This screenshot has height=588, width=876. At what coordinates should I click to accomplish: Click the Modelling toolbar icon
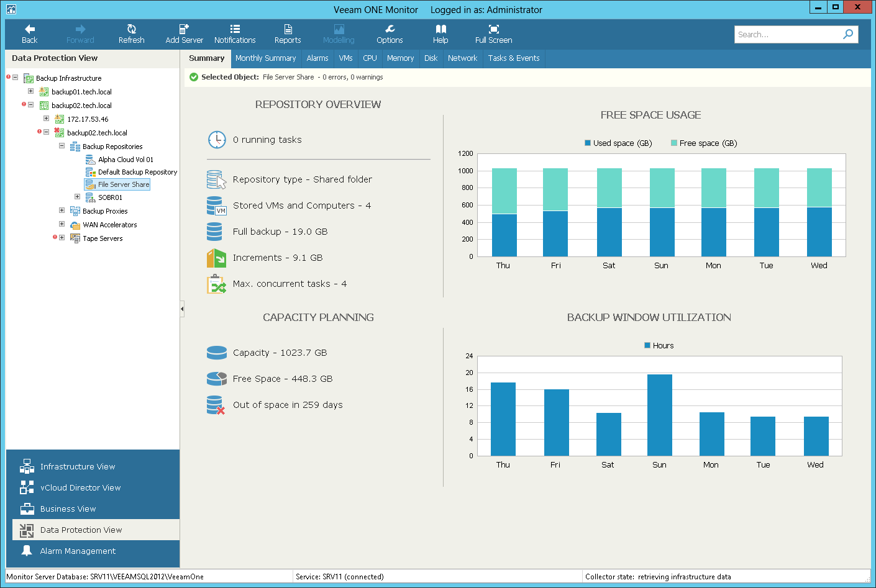[x=339, y=29]
